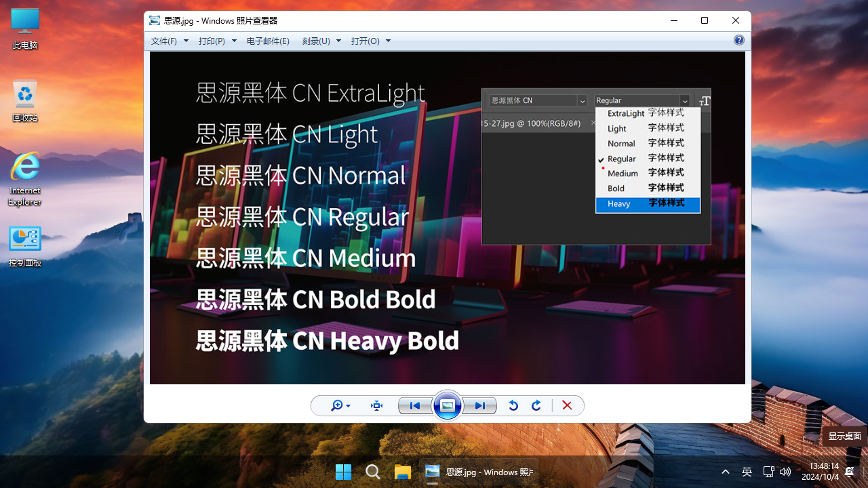
Task: Show hidden system tray icons
Action: (x=726, y=472)
